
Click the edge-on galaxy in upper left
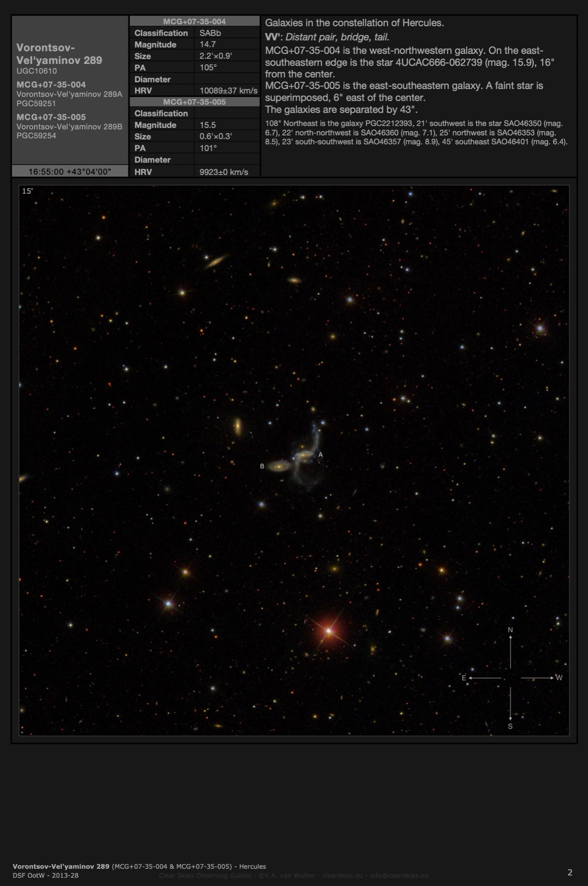(215, 261)
